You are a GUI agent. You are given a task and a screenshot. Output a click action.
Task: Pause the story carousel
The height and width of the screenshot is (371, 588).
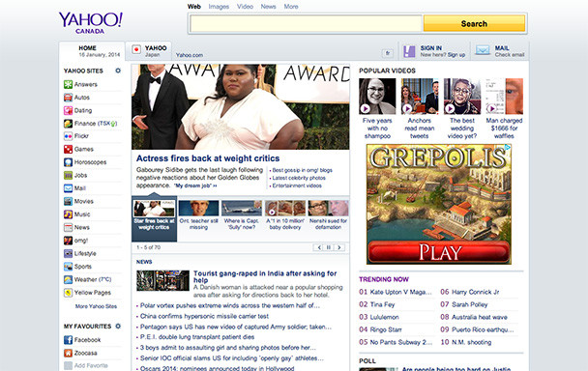click(x=329, y=247)
